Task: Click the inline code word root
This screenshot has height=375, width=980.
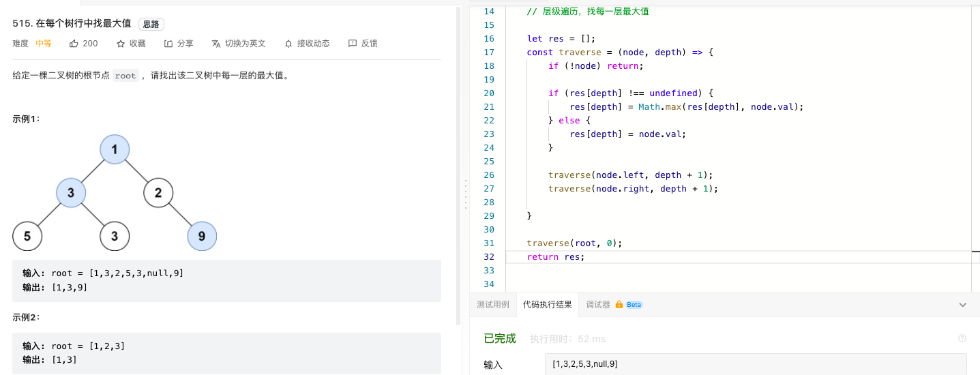Action: (x=125, y=76)
